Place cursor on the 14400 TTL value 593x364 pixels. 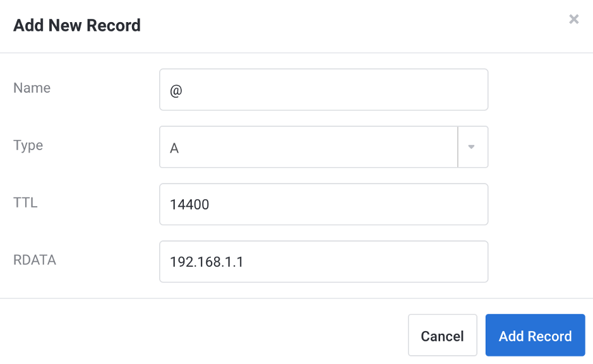[x=189, y=204]
